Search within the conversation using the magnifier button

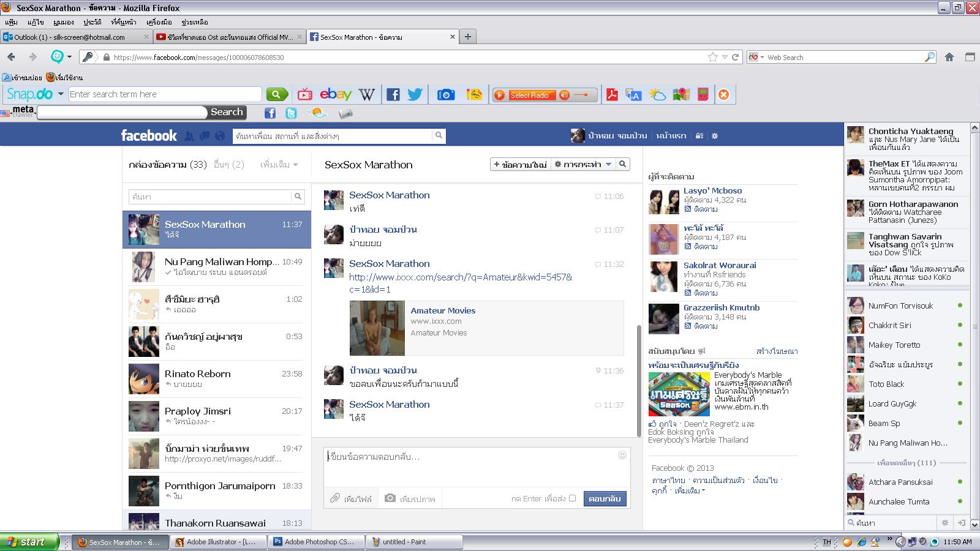click(623, 164)
